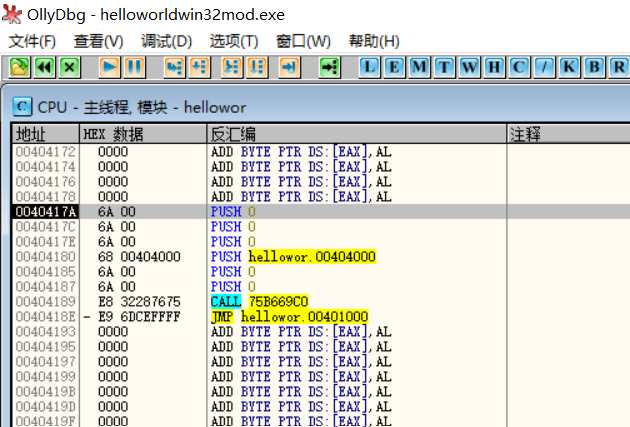This screenshot has width=630, height=427.
Task: Select address 00404172 row
Action: pyautogui.click(x=321, y=152)
